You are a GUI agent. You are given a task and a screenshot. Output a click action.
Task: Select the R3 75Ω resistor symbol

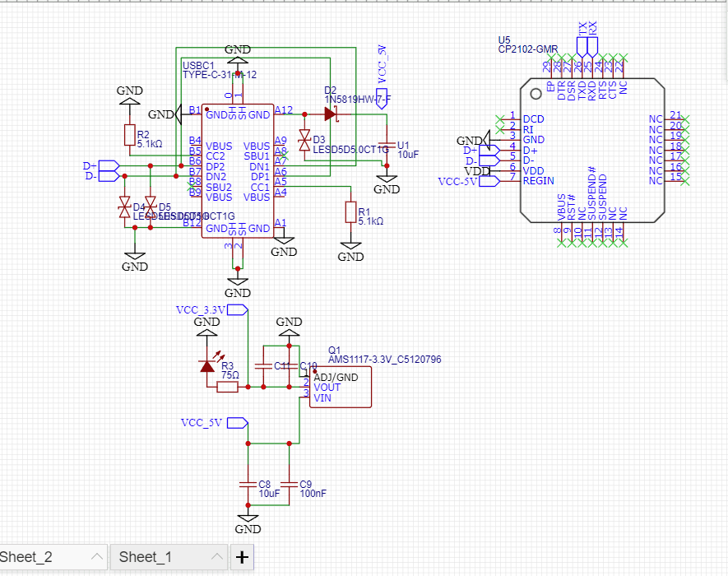(x=227, y=386)
